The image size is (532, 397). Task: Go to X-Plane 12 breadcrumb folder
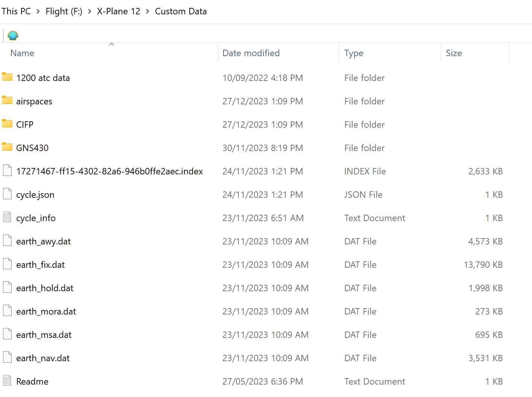pos(119,11)
